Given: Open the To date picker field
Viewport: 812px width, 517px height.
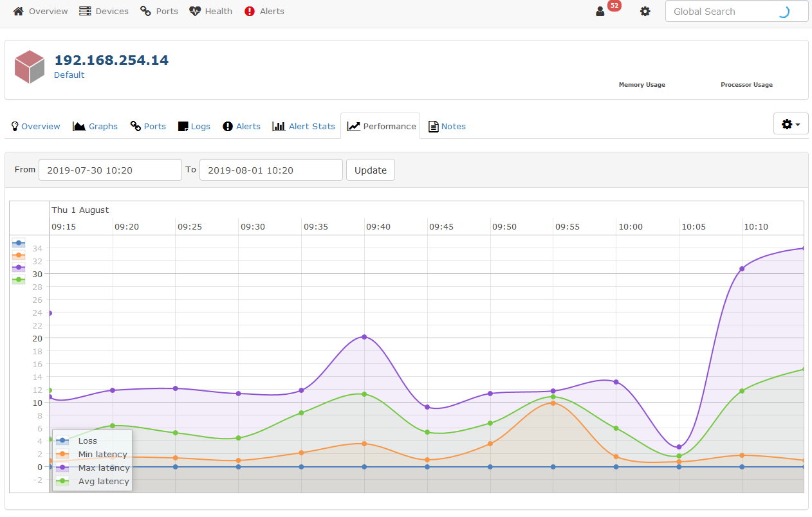Looking at the screenshot, I should [x=271, y=170].
